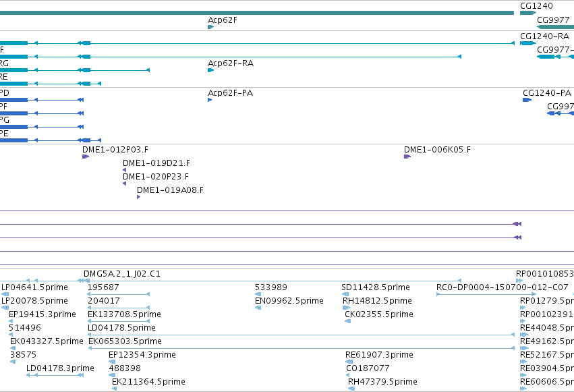The height and width of the screenshot is (392, 574).
Task: Select the SD11428.5prime EST label
Action: click(x=376, y=287)
